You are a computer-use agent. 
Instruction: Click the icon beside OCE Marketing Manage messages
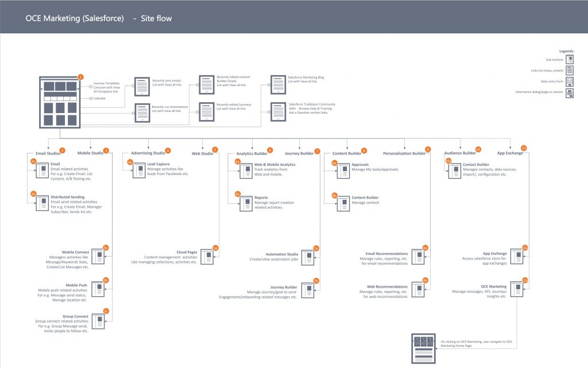[517, 289]
